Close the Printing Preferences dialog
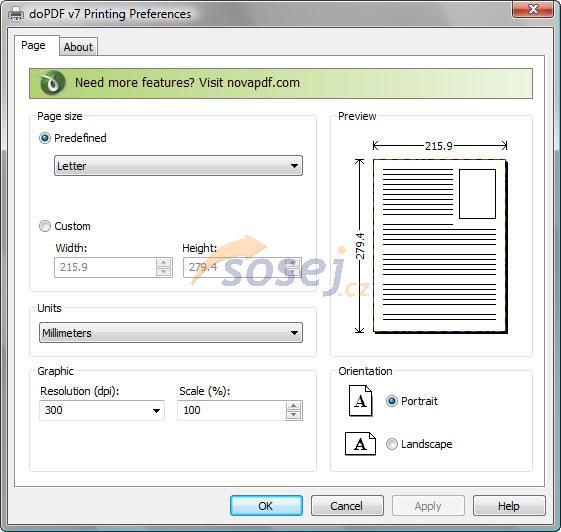The height and width of the screenshot is (532, 561). [x=533, y=9]
